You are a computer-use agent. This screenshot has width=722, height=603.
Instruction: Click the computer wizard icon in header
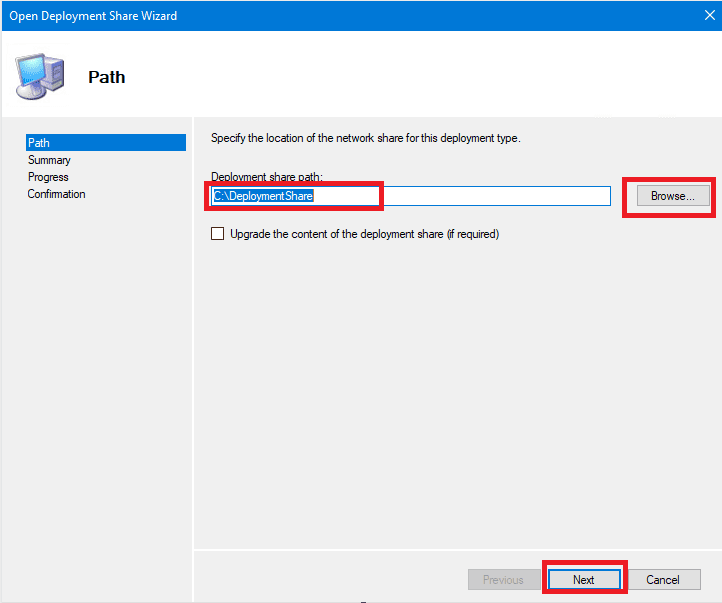coord(40,76)
